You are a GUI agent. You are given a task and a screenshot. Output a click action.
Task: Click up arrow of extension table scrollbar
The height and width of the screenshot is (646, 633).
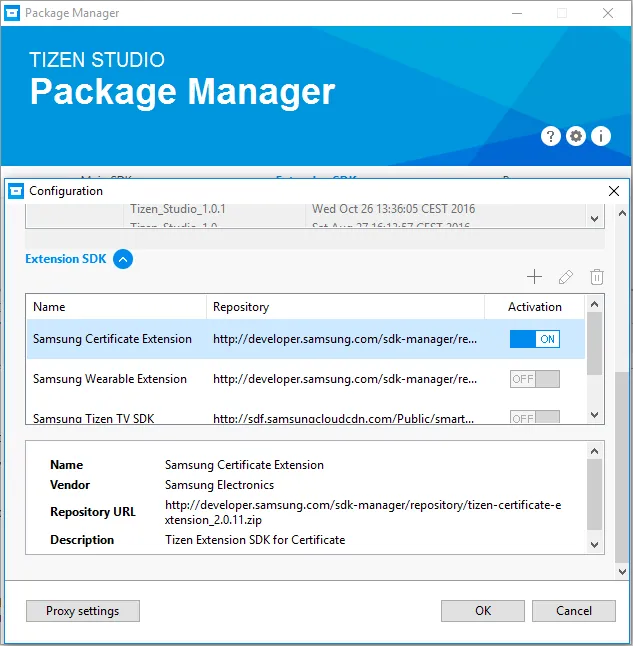click(x=594, y=304)
